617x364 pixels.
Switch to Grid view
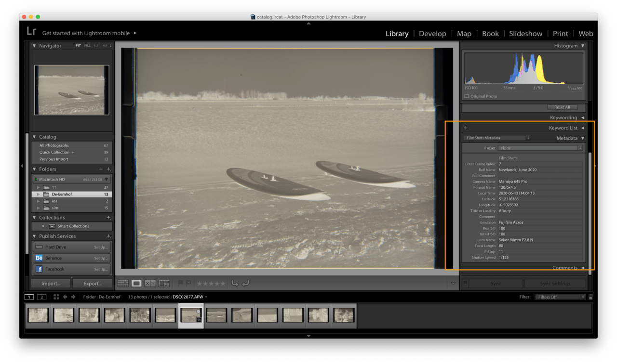(123, 284)
